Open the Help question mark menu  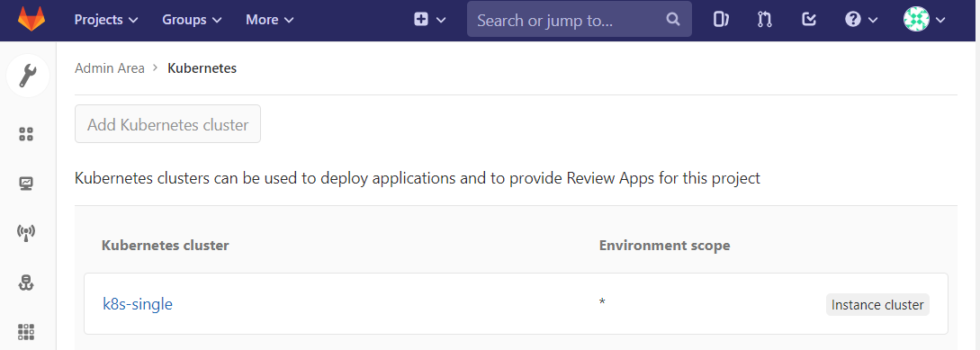coord(861,20)
